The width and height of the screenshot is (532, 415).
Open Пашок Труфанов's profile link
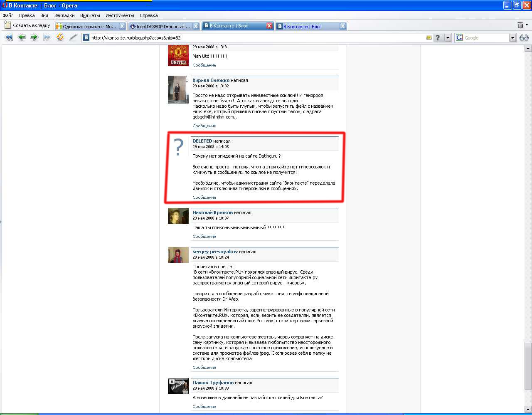(x=213, y=383)
